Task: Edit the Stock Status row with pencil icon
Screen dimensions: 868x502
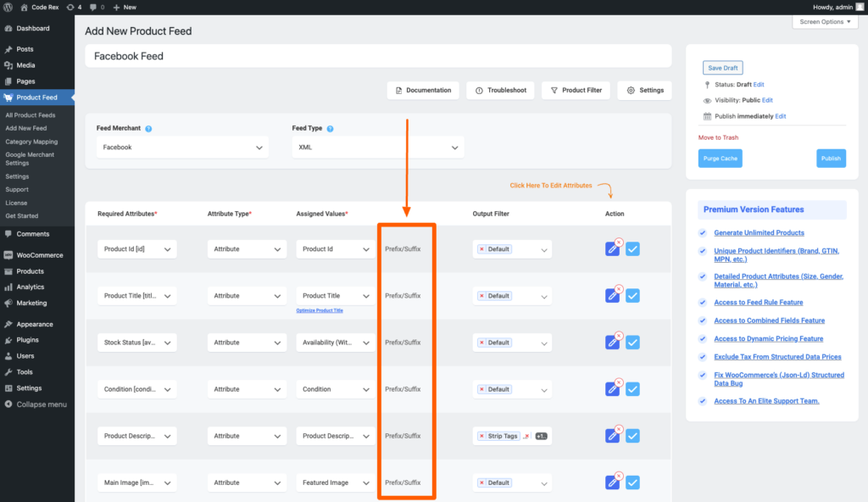Action: 612,343
